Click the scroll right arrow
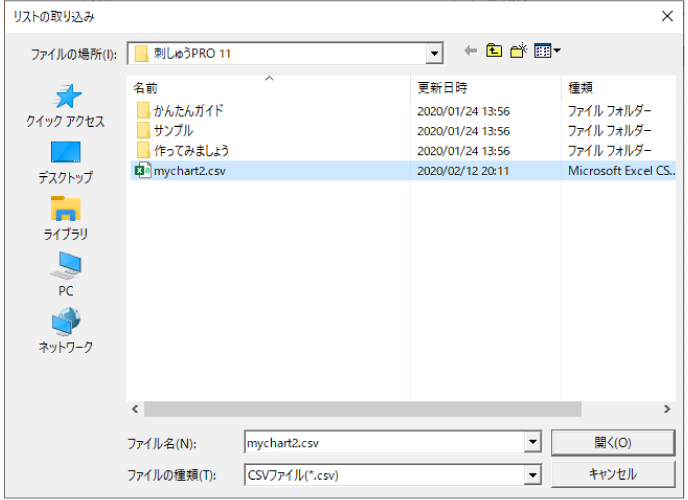This screenshot has width=688, height=500. click(667, 409)
